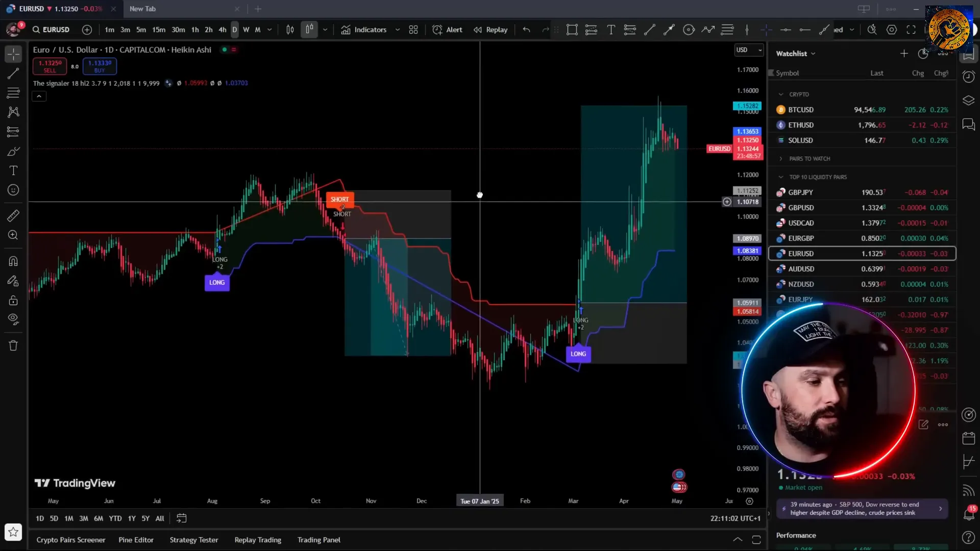Open the layout templates grid
Viewport: 980px width, 551px height.
click(413, 30)
